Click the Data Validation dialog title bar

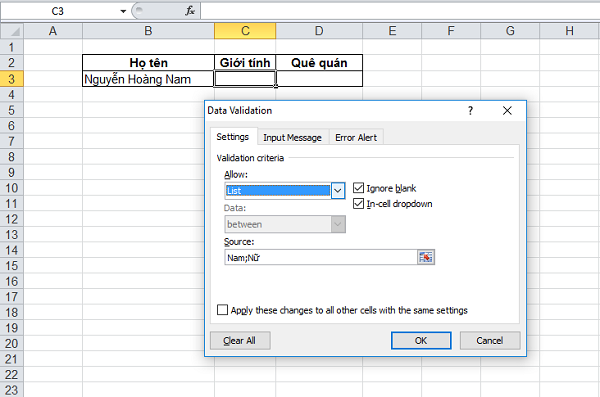(333, 111)
